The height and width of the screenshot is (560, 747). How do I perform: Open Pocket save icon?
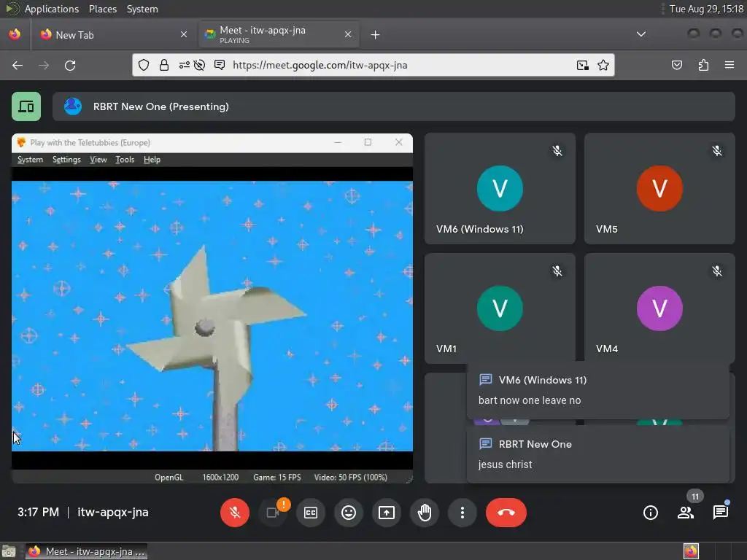(x=676, y=65)
